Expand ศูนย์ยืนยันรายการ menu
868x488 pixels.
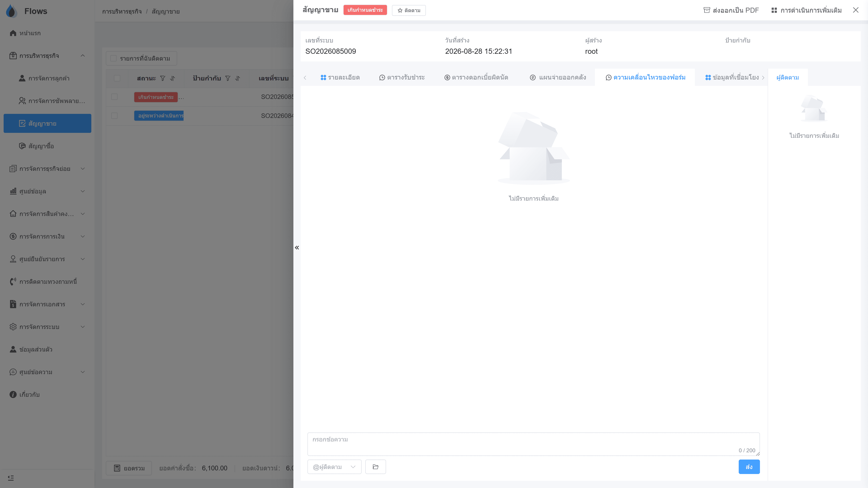coord(47,259)
